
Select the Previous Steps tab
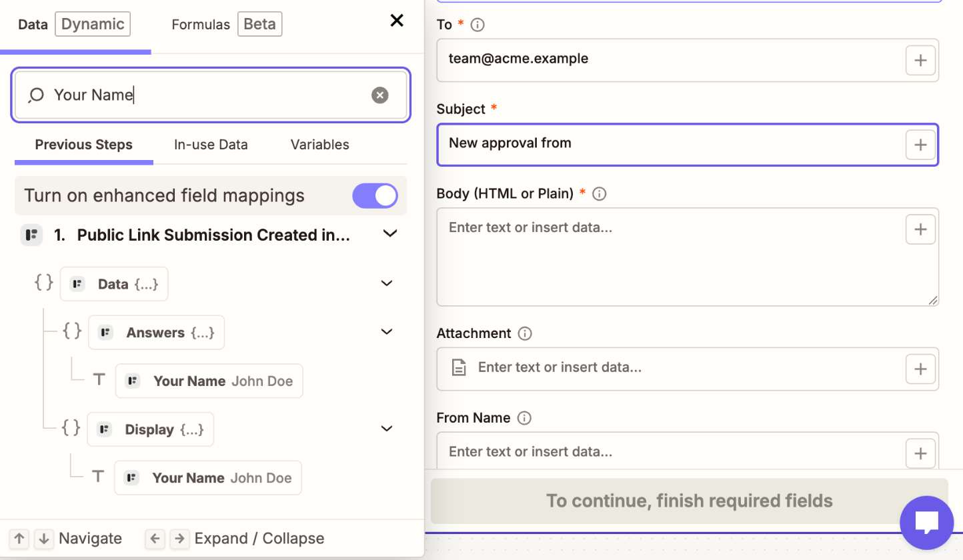(x=84, y=145)
